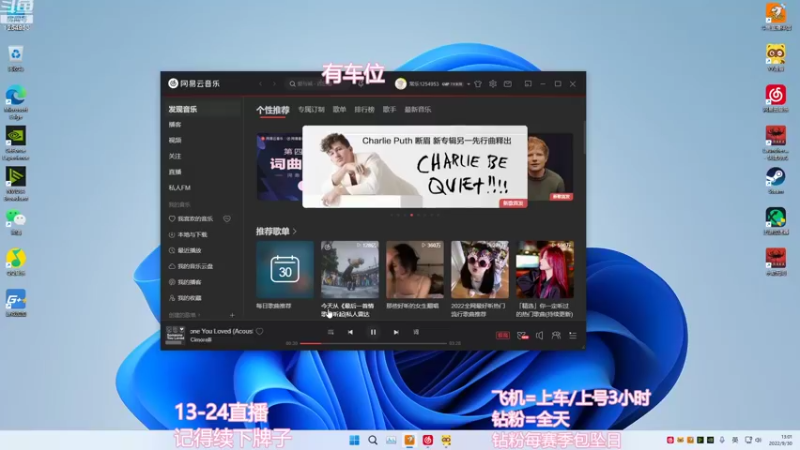Select the 最新音乐 tab
The image size is (800, 450).
(418, 110)
